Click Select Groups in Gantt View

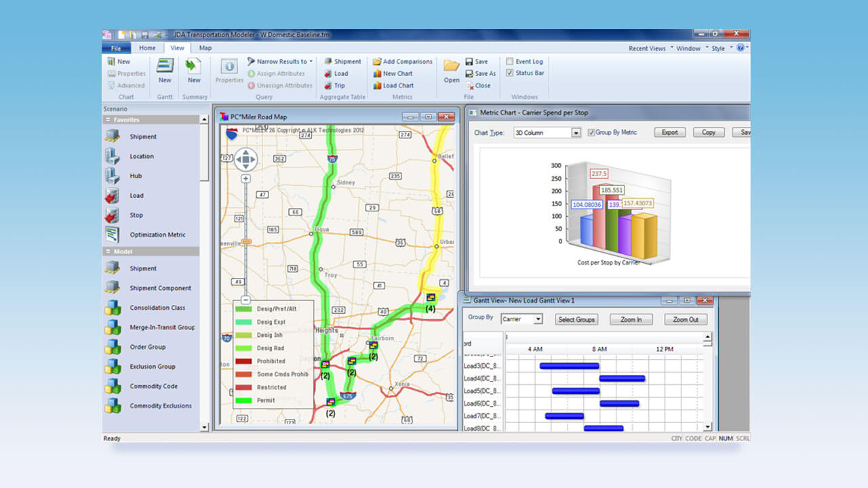576,319
